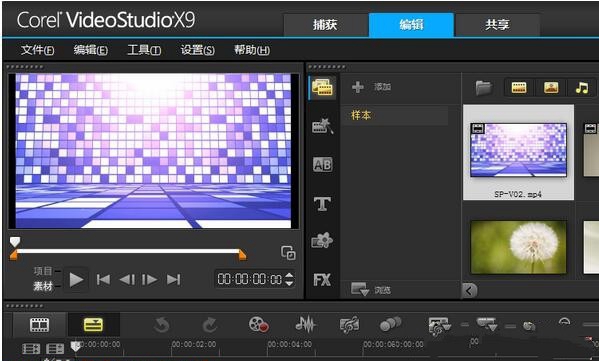The image size is (599, 361).
Task: Step back to previous frame
Action: click(127, 280)
